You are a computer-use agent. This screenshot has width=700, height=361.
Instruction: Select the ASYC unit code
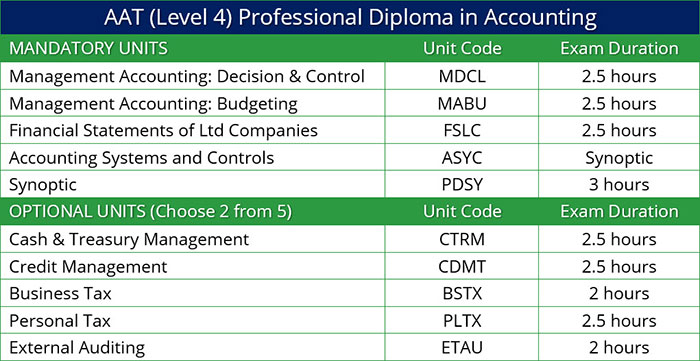[462, 158]
